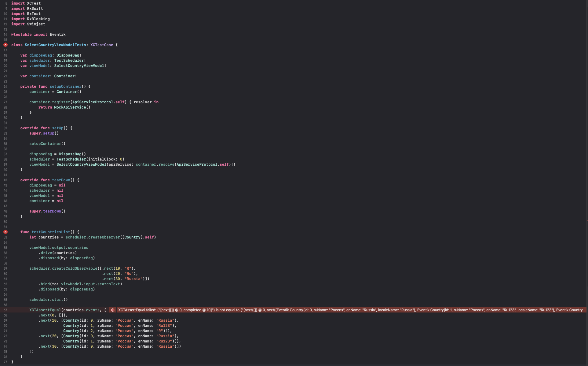Click 'tearDown' in the override func declaration

click(61, 180)
